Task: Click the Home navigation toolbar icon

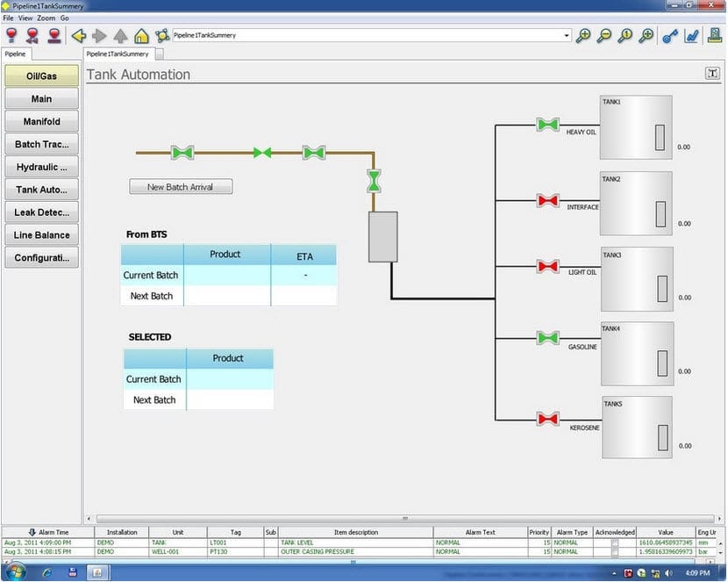Action: 140,36
